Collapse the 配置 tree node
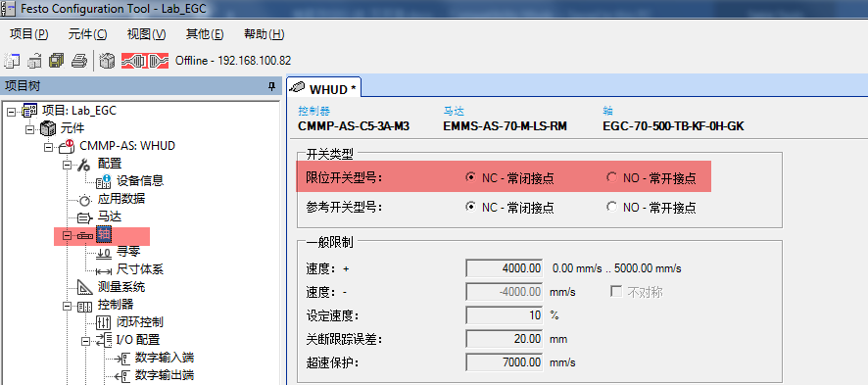The image size is (868, 385). click(67, 165)
